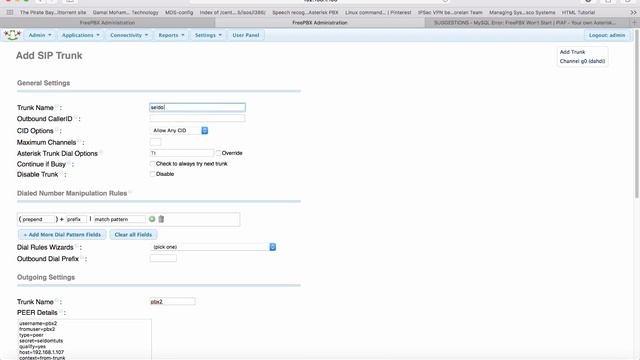The height and width of the screenshot is (360, 640).
Task: Check the Disable Trunk checkbox
Action: pyautogui.click(x=152, y=174)
